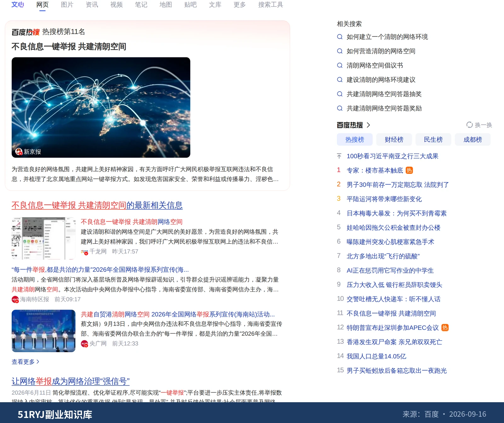
Task: Switch to the 图片 tab
Action: click(67, 5)
